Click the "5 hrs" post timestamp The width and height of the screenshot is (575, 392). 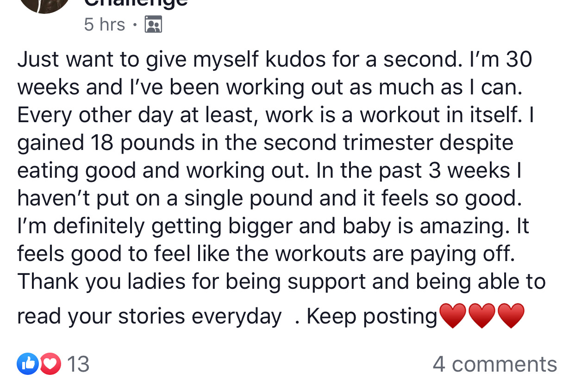coord(105,24)
